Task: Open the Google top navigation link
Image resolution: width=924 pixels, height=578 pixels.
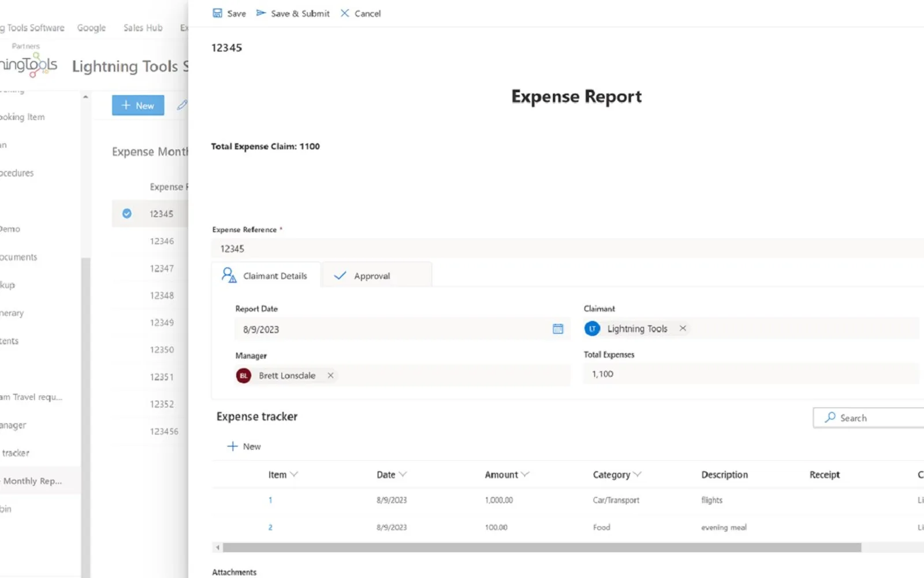Action: pyautogui.click(x=91, y=28)
